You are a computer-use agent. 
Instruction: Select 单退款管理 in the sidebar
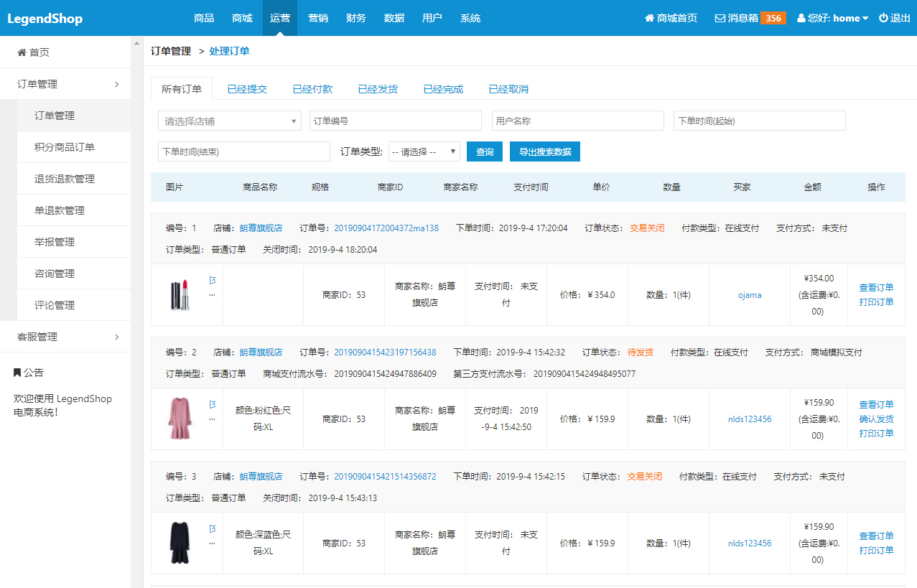pos(74,210)
